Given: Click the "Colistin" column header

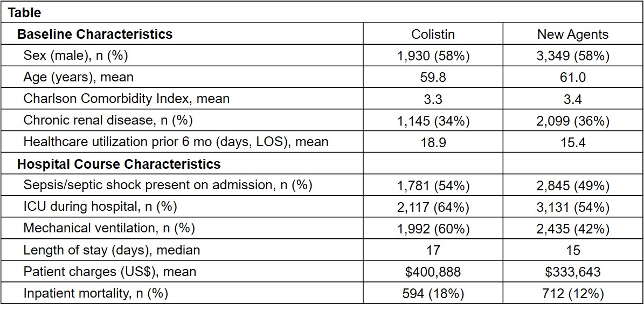Looking at the screenshot, I should coord(433,35).
